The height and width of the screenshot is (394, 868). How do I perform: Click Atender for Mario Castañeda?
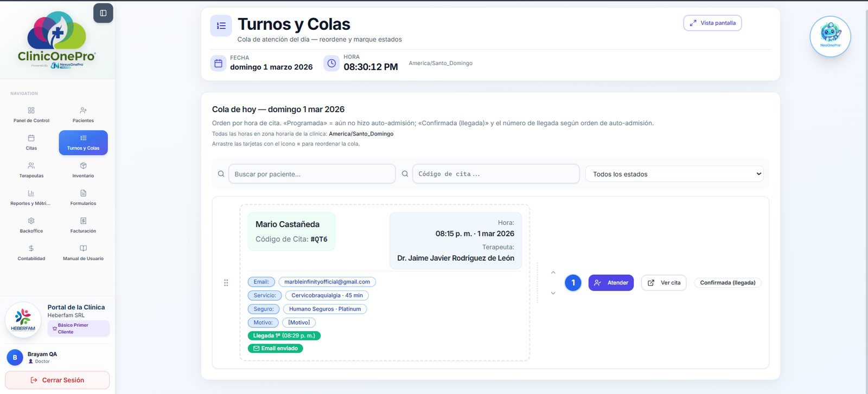(611, 283)
